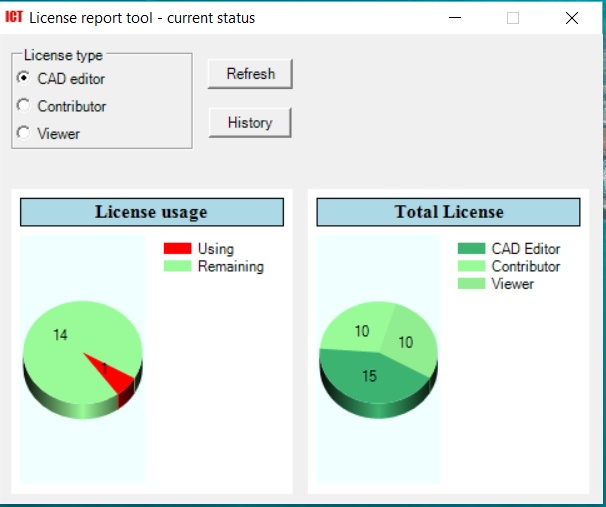The image size is (606, 507).
Task: Click the ICT application icon in title bar
Action: [x=14, y=17]
